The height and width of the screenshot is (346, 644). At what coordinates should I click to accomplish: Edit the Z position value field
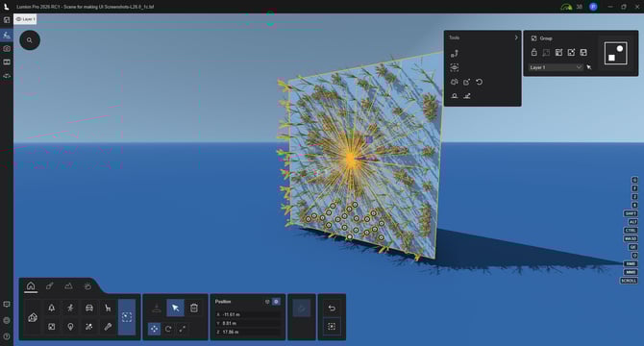click(x=248, y=332)
